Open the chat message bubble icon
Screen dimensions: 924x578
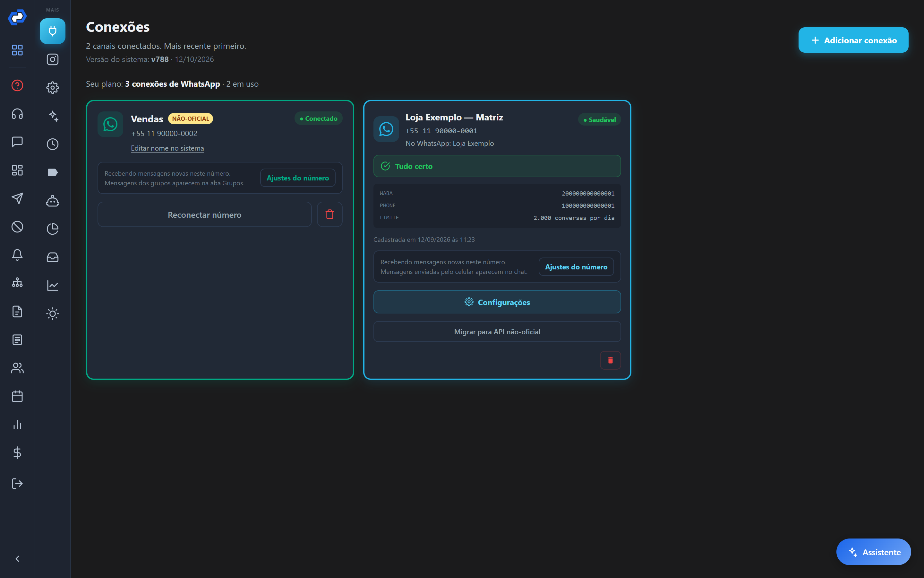coord(17,142)
